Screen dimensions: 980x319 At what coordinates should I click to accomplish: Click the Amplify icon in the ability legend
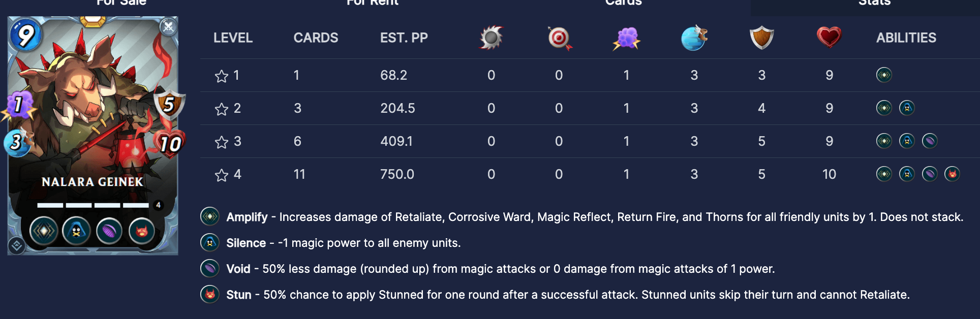210,217
